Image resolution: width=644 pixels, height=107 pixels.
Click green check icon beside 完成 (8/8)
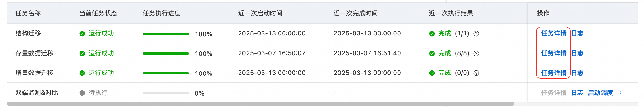[432, 53]
